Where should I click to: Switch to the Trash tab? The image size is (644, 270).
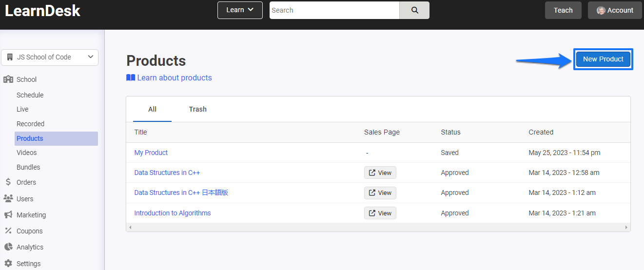198,109
